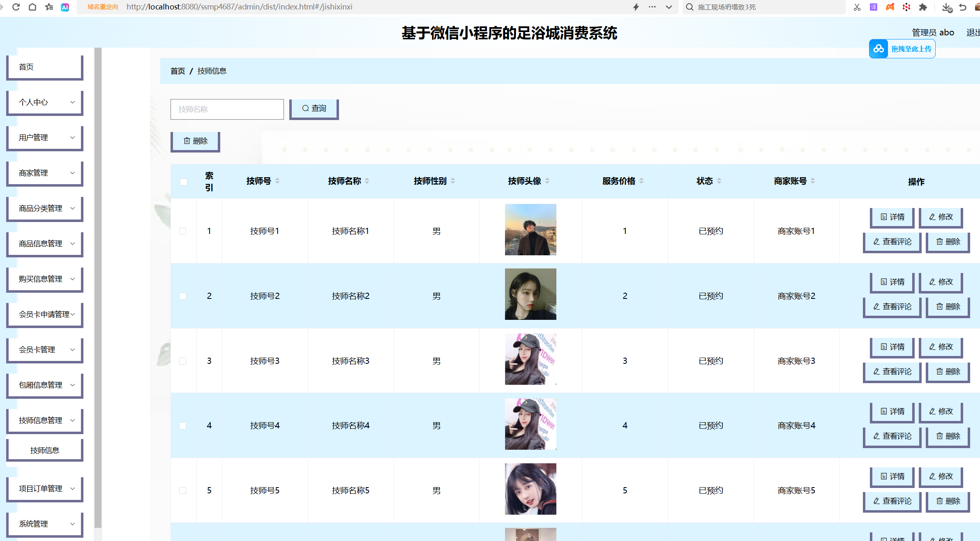Image resolution: width=980 pixels, height=541 pixels.
Task: Sort the table by 技师名称 column arrows
Action: click(x=367, y=181)
